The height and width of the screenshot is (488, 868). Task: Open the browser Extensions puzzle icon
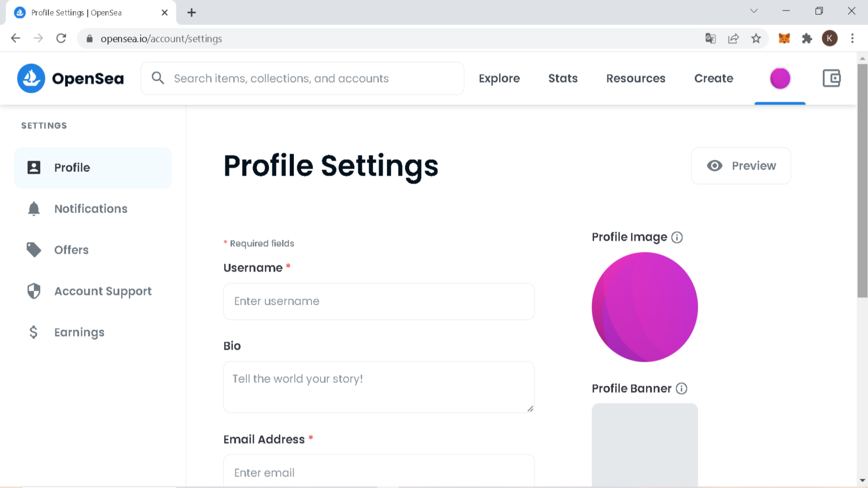click(x=807, y=38)
